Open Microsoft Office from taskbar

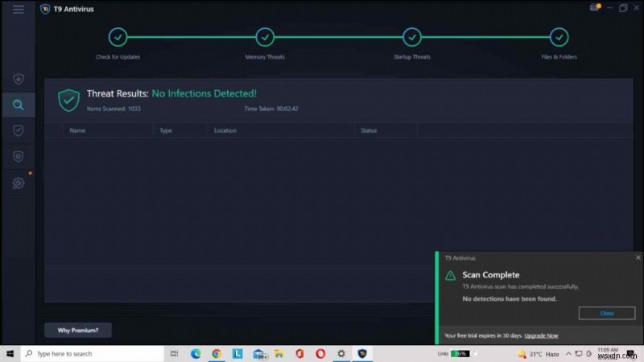[299, 353]
